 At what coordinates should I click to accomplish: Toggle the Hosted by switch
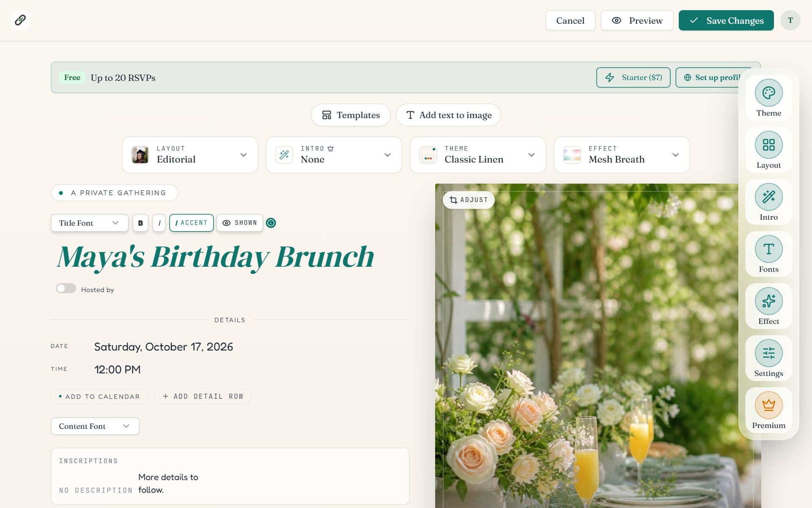click(66, 289)
